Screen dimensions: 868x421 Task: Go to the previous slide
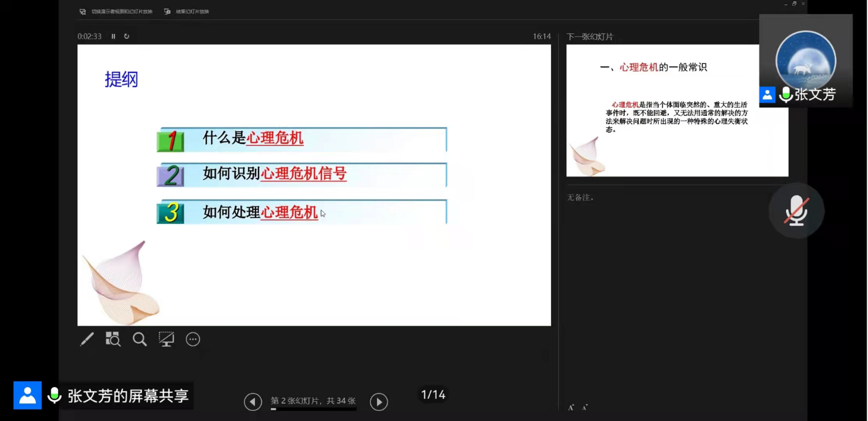click(253, 402)
